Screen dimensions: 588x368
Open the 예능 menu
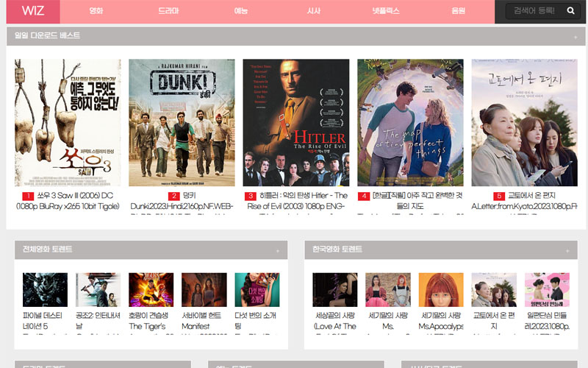(241, 11)
